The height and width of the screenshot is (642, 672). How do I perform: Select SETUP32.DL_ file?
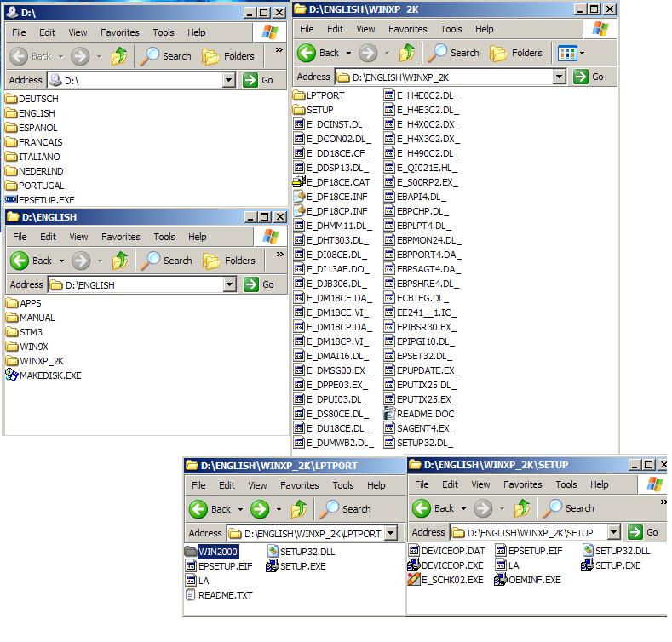(419, 443)
